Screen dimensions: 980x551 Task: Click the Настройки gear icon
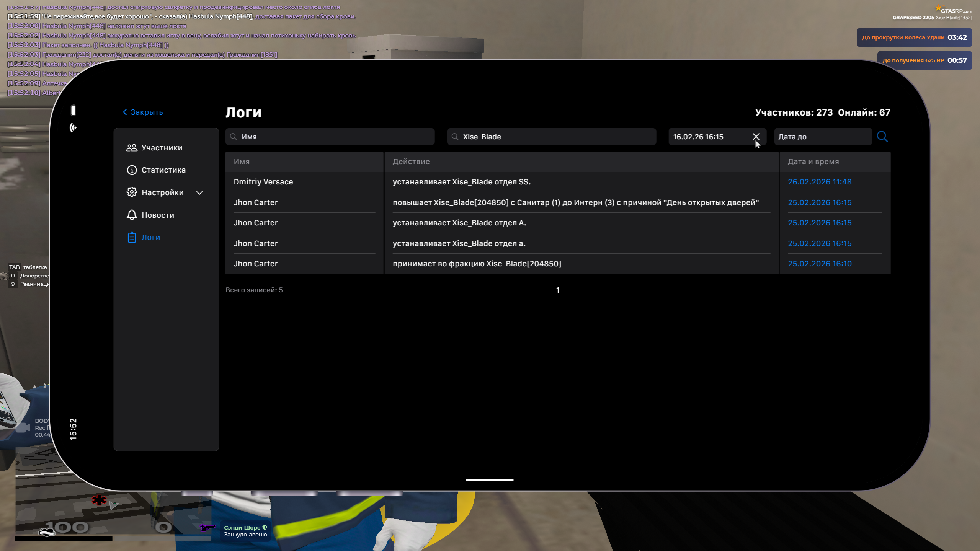132,192
